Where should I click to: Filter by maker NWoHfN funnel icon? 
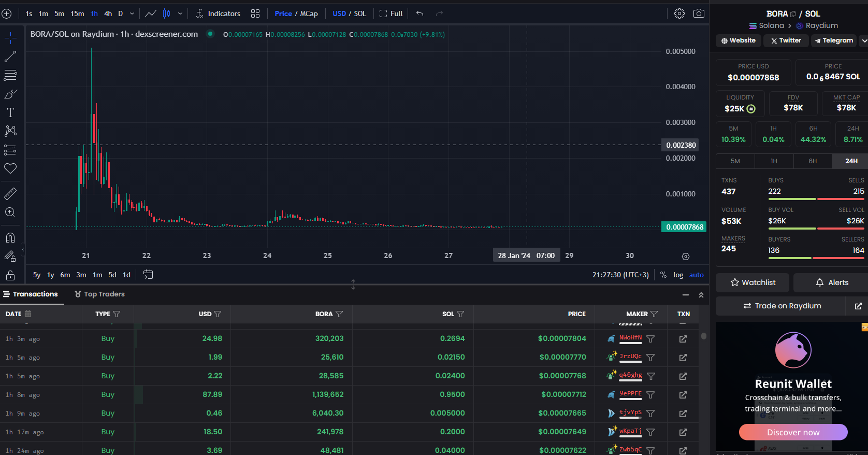(650, 339)
